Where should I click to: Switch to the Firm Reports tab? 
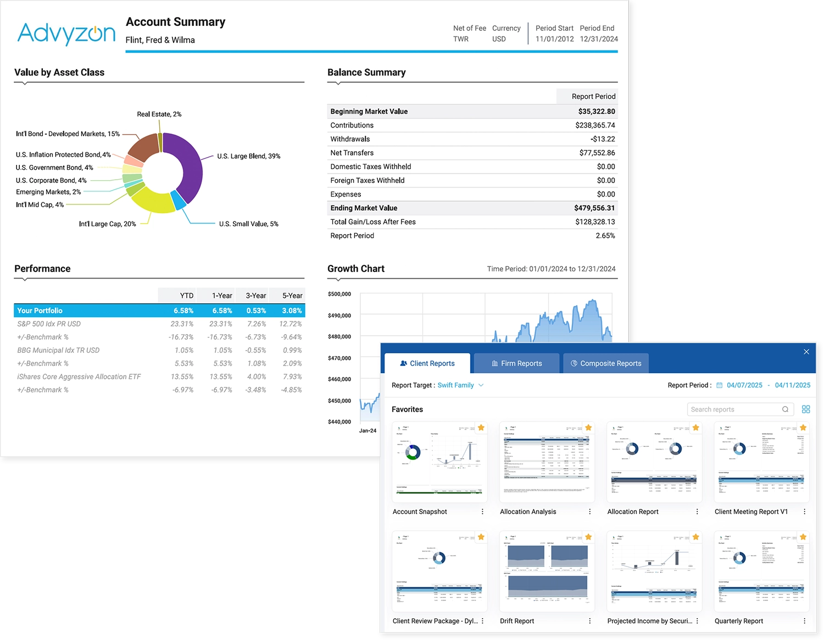517,363
